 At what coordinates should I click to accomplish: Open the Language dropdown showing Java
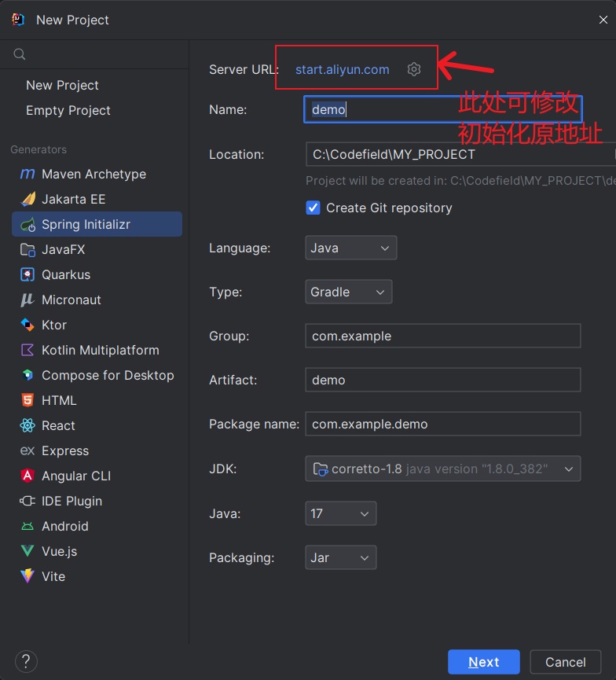pyautogui.click(x=351, y=248)
